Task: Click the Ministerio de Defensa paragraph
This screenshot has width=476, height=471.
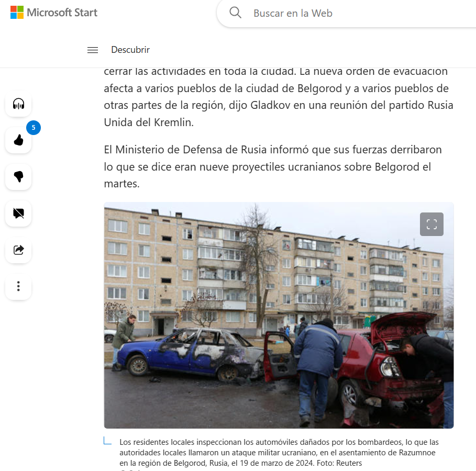Action: 273,166
